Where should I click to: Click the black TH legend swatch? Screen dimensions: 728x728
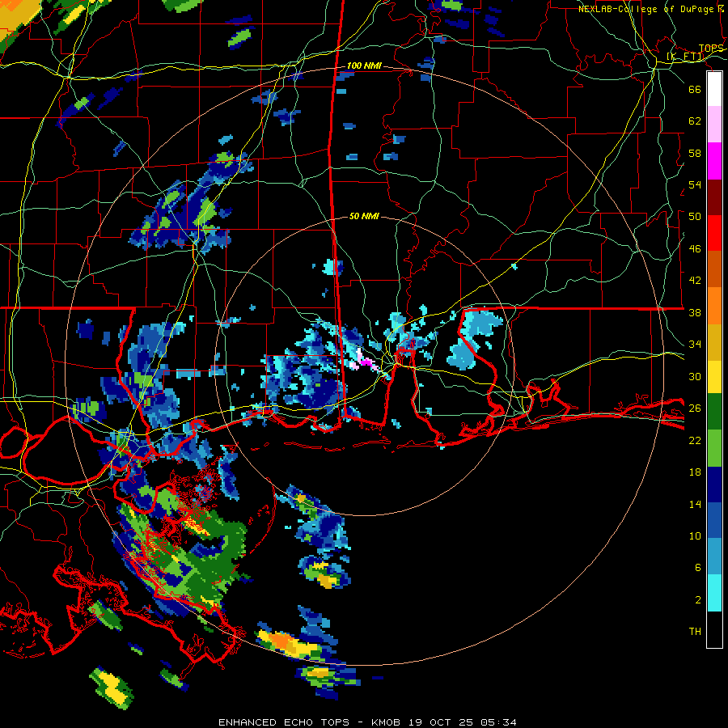click(x=714, y=629)
